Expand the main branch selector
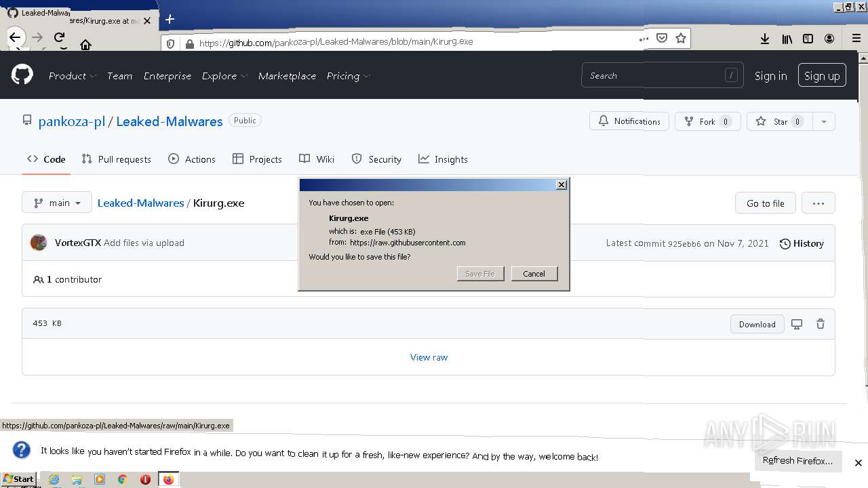Viewport: 868px width, 488px height. [x=57, y=203]
